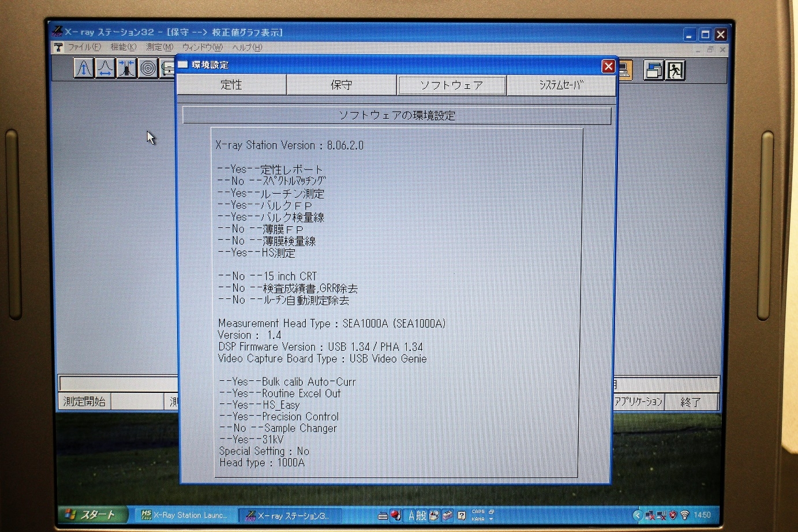Open the ファイル(F) menu

(84, 47)
